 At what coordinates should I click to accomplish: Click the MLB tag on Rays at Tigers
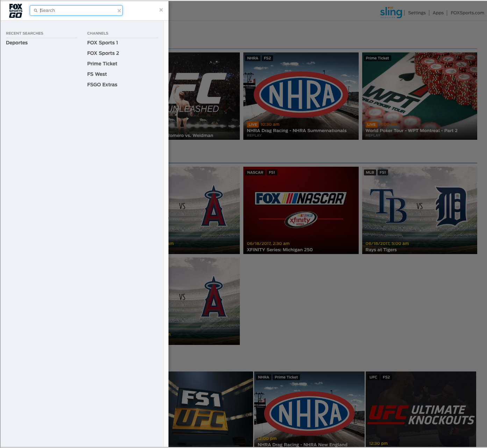point(370,173)
